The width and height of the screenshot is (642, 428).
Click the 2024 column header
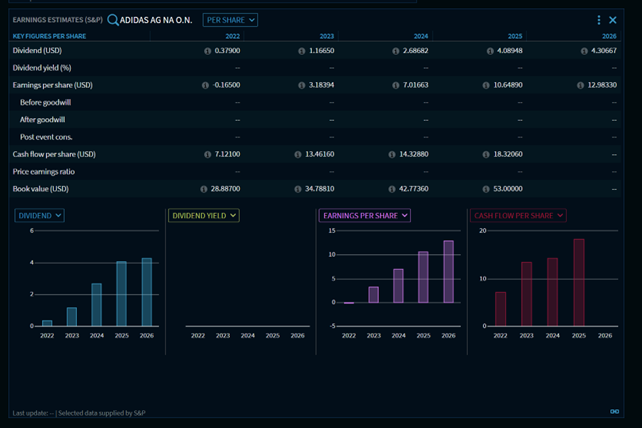point(420,36)
